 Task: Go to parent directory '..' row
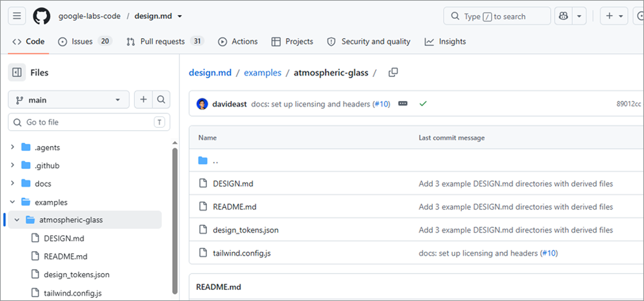click(416, 160)
